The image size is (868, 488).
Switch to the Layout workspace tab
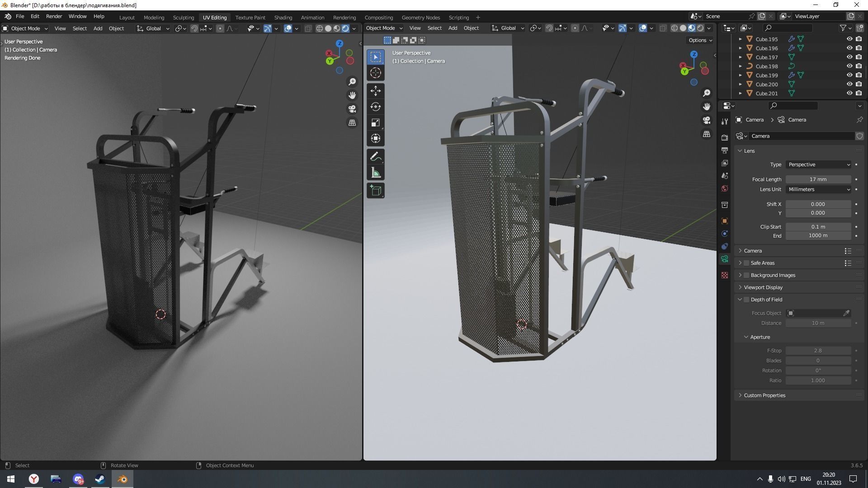tap(127, 17)
